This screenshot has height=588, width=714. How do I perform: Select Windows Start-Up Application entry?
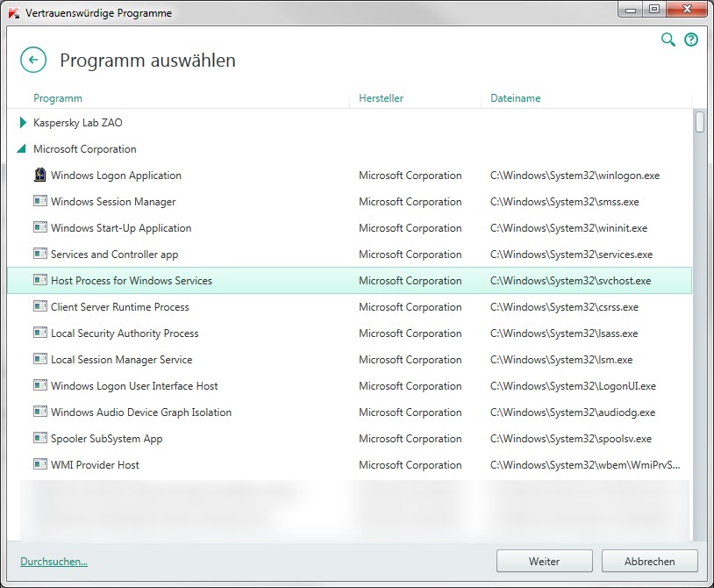point(121,228)
